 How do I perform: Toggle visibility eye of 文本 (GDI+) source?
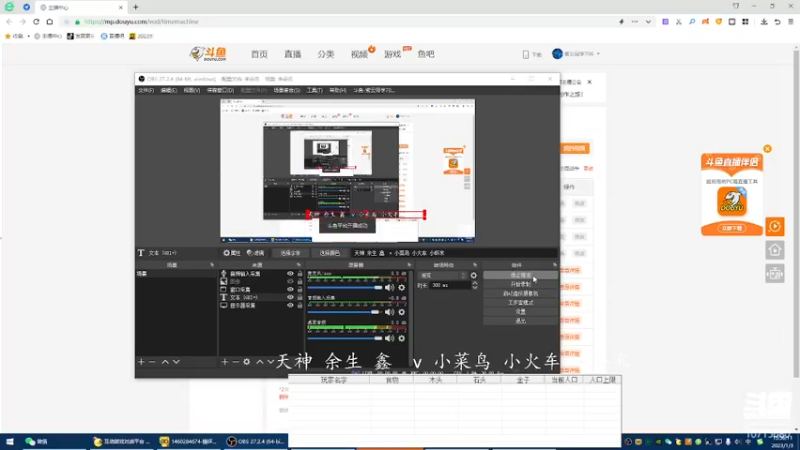tap(290, 297)
